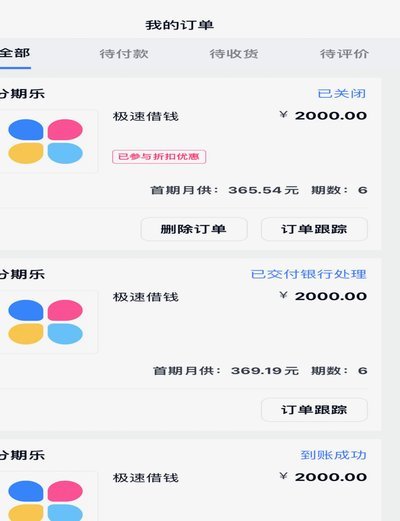Switch to the 待评价 tab
This screenshot has height=521, width=400.
[x=344, y=54]
